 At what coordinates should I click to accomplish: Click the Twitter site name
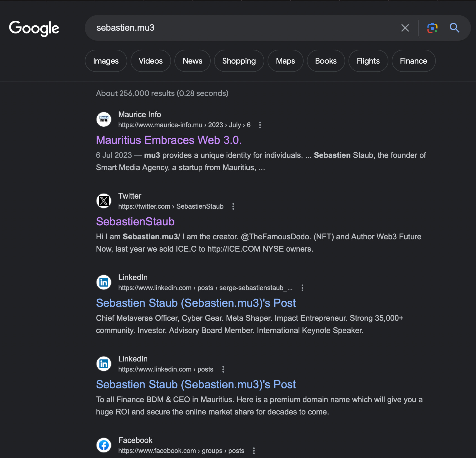click(x=130, y=196)
